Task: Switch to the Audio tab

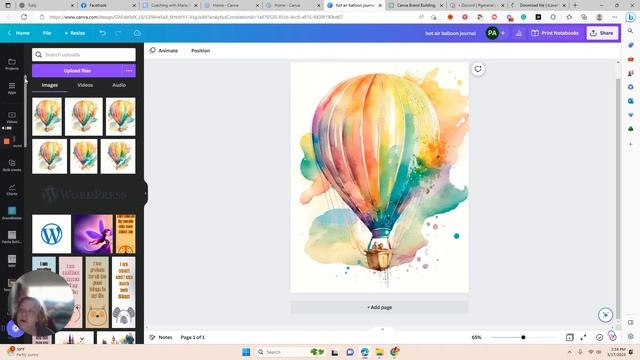Action: pos(119,85)
